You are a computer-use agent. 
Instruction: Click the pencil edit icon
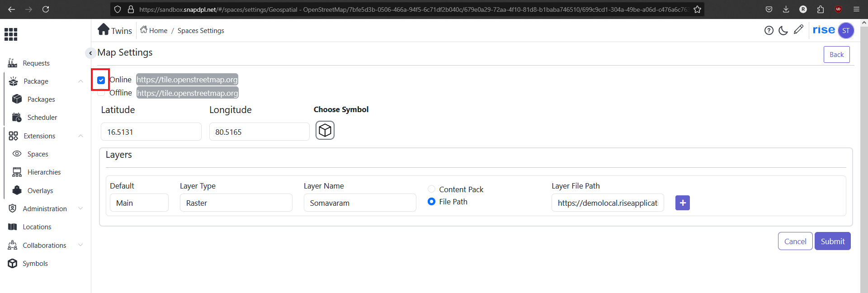pos(799,29)
